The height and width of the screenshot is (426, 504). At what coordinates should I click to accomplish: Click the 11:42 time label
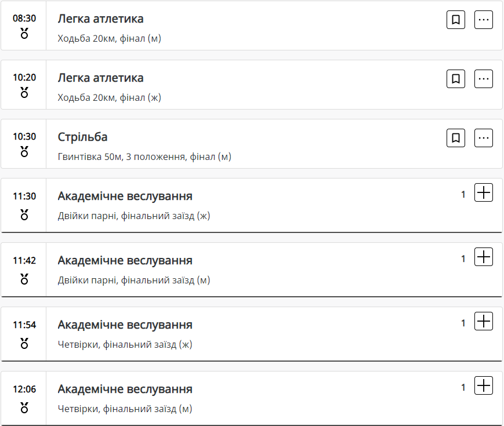coord(24,261)
